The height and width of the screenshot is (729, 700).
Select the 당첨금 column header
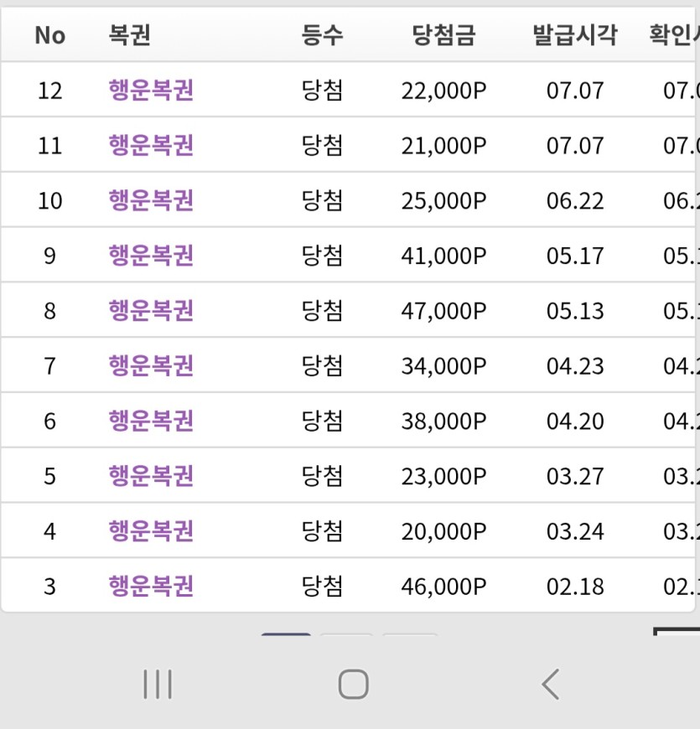point(443,35)
